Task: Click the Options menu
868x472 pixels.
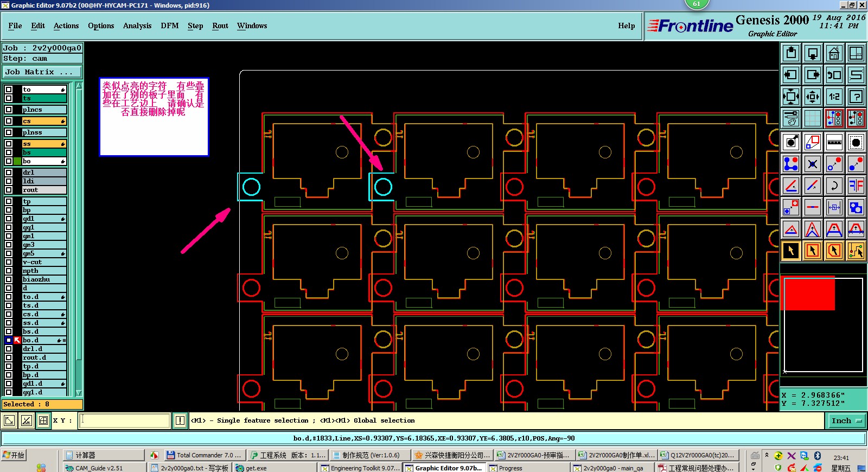Action: pos(101,25)
